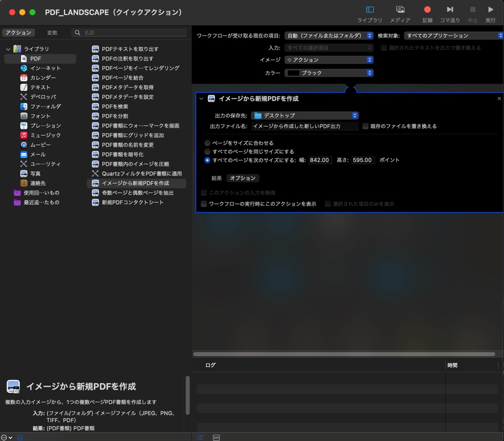Select PDF書類内のイメージを圧縮 action
This screenshot has height=441, width=504.
click(x=135, y=164)
